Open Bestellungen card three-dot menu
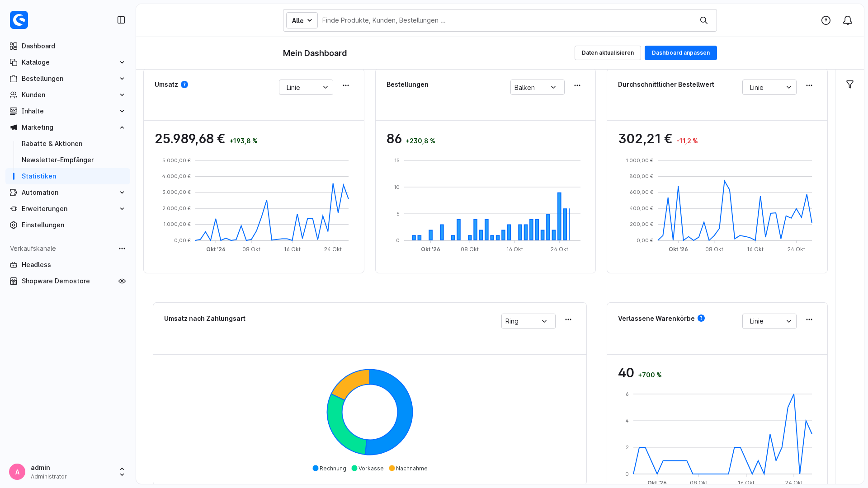This screenshot has height=488, width=868. click(x=577, y=85)
